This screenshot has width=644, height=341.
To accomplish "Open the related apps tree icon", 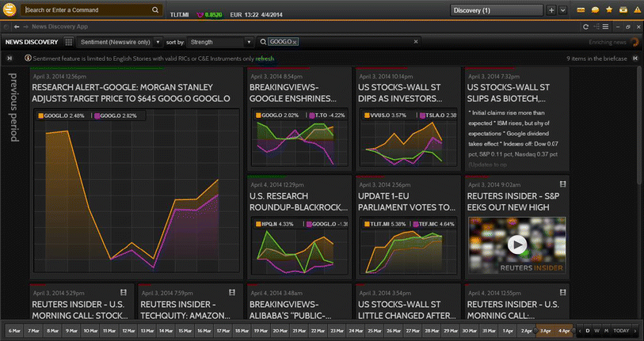I will 596,27.
